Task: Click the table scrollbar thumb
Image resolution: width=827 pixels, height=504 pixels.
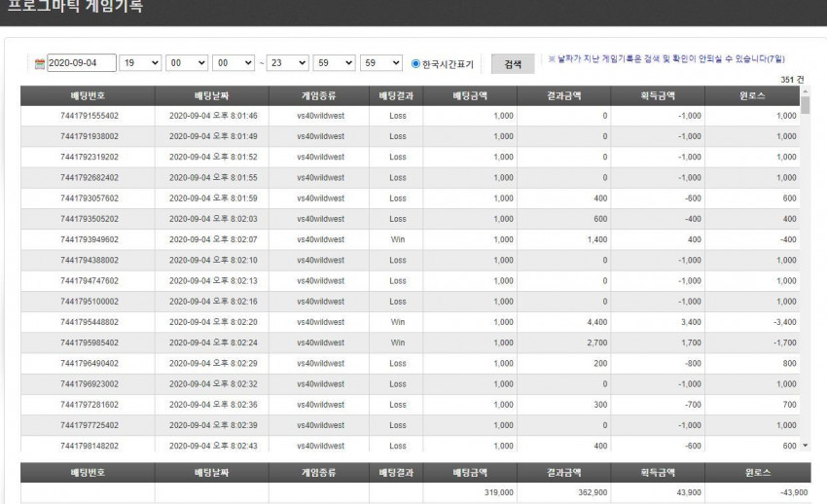Action: [x=805, y=105]
